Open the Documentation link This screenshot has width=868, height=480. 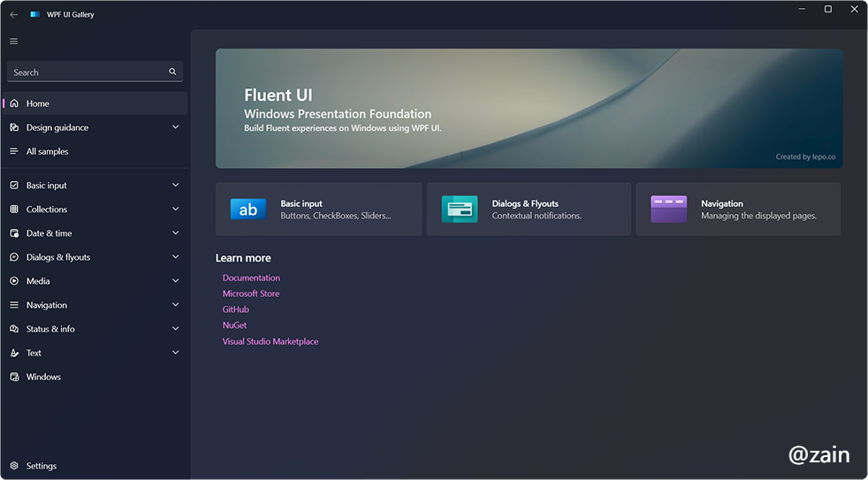pyautogui.click(x=251, y=278)
